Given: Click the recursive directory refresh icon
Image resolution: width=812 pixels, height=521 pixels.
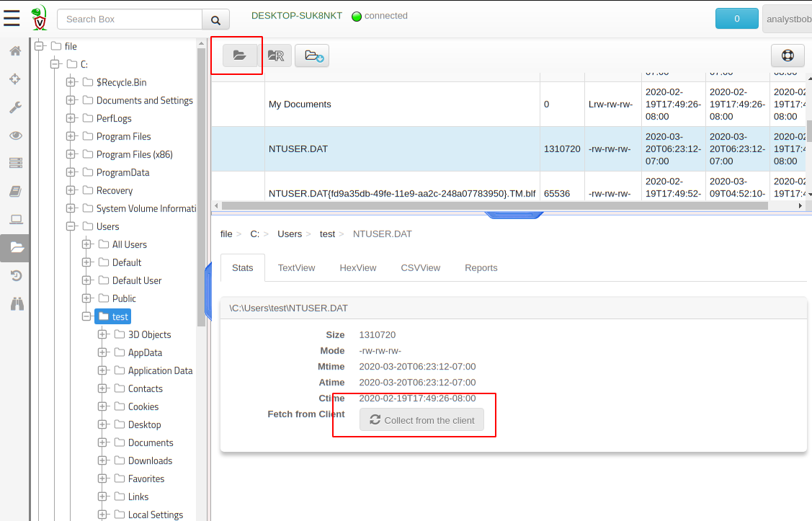Looking at the screenshot, I should (x=276, y=55).
